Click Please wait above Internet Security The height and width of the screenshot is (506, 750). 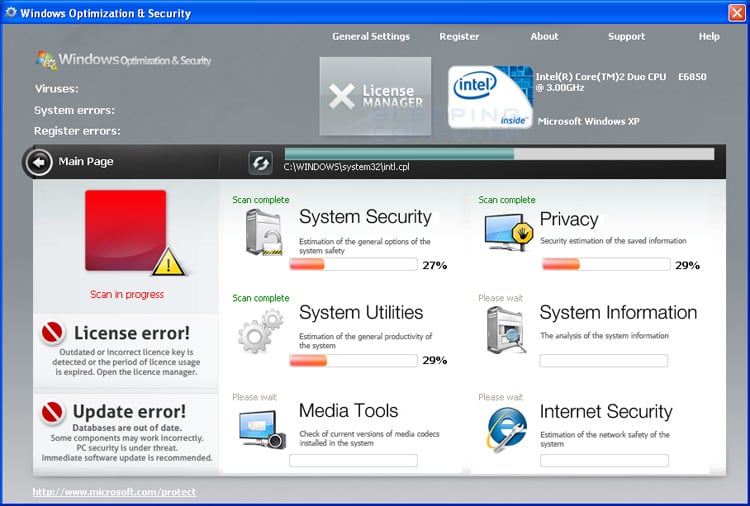tap(500, 397)
